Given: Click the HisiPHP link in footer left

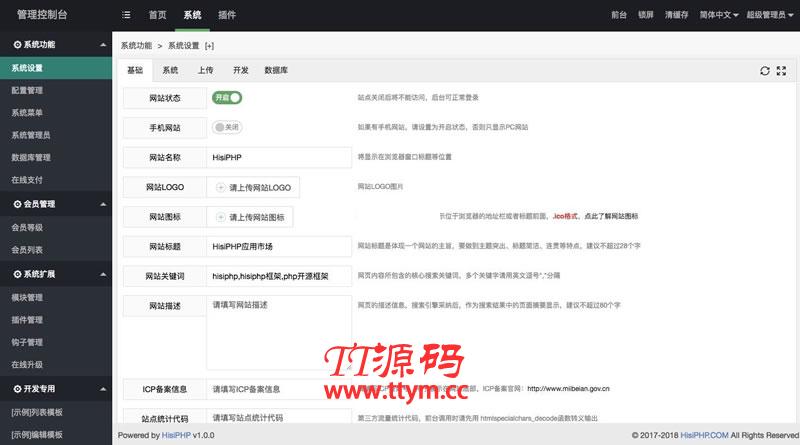Looking at the screenshot, I should 176,435.
